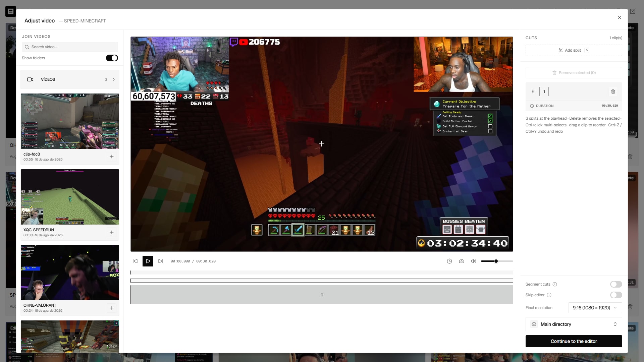This screenshot has height=362, width=644.
Task: Select the OHNE-VALORANT video thumbnail
Action: (70, 273)
